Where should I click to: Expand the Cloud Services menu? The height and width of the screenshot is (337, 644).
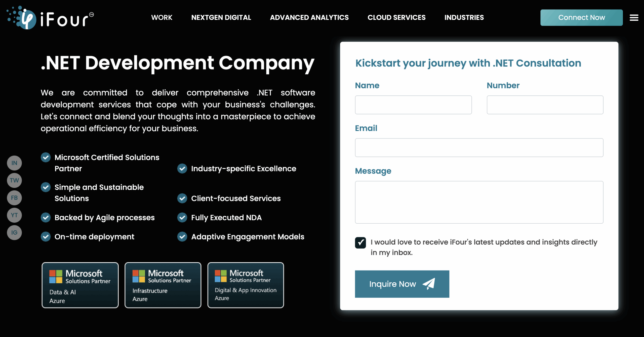click(x=396, y=17)
